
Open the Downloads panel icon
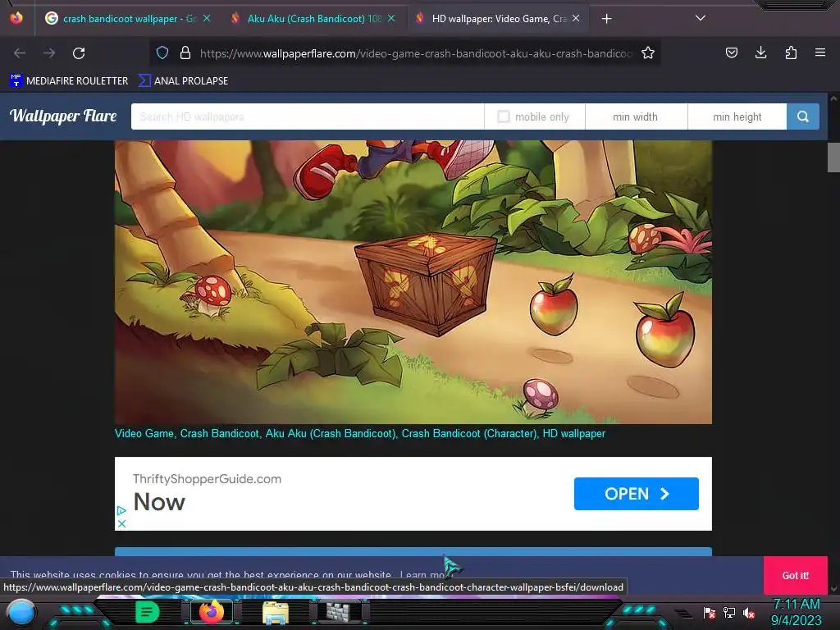pos(760,52)
